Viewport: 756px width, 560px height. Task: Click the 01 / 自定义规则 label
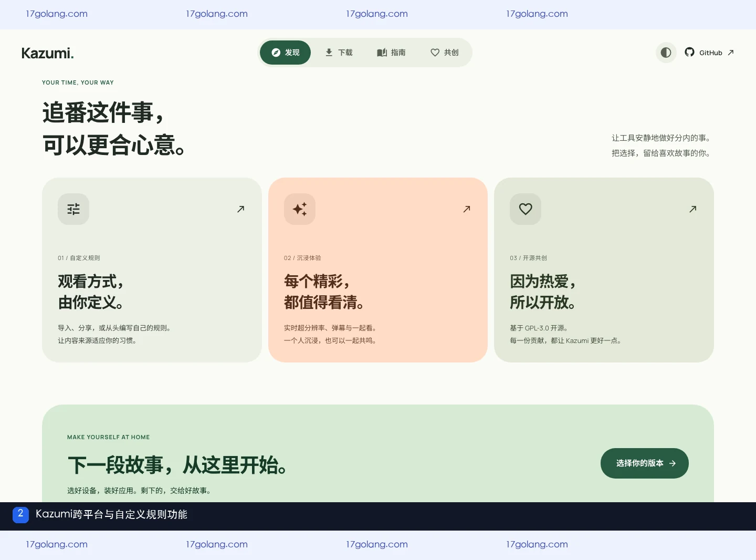click(79, 258)
